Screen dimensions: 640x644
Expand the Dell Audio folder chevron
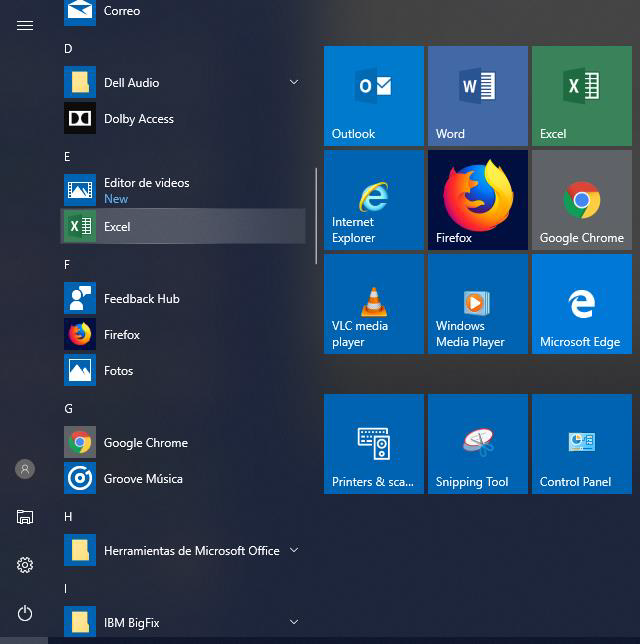pos(294,82)
